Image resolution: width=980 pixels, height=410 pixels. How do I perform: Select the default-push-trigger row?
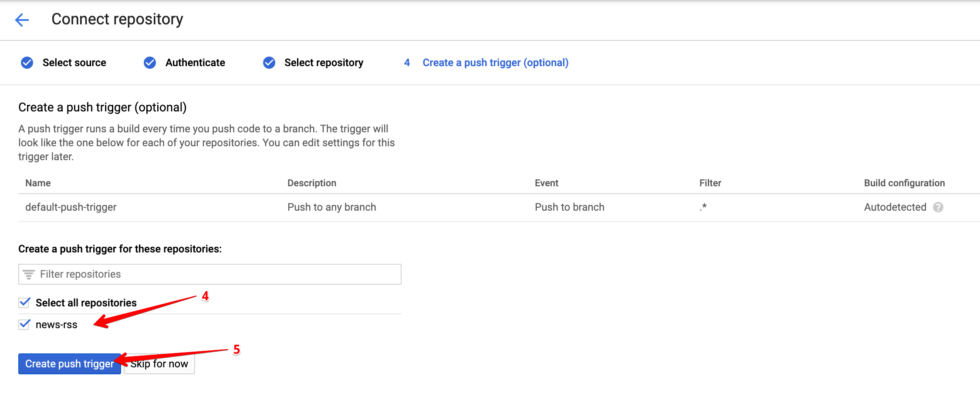[x=71, y=207]
